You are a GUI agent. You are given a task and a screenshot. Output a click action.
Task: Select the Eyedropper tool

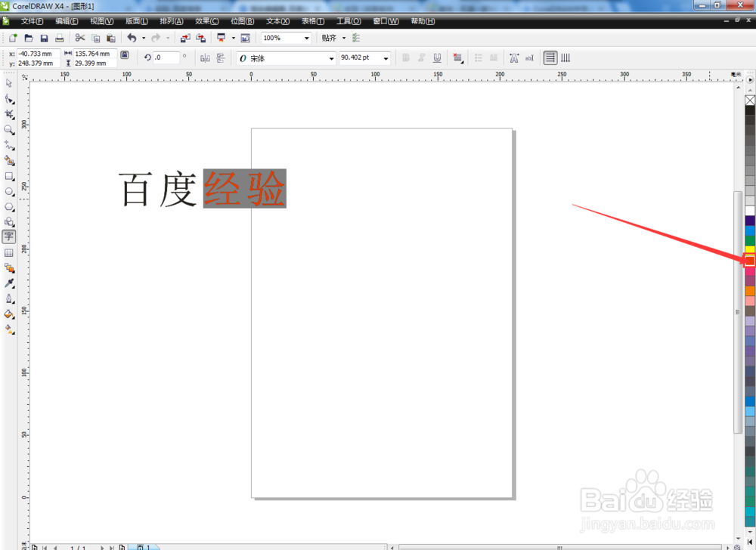click(8, 283)
